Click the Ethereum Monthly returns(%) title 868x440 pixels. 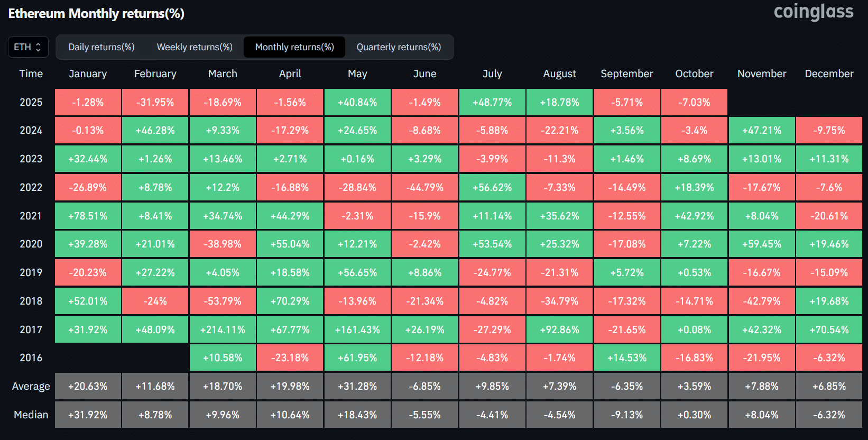96,13
